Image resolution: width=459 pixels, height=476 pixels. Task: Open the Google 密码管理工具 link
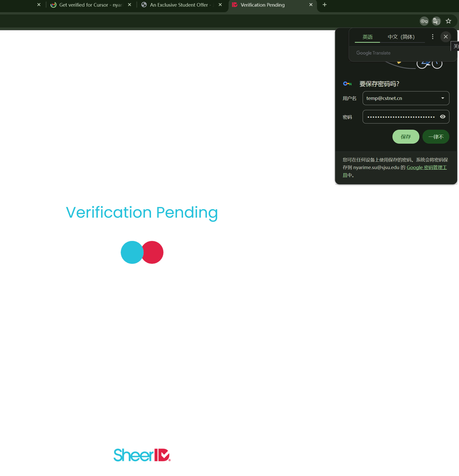coord(426,168)
